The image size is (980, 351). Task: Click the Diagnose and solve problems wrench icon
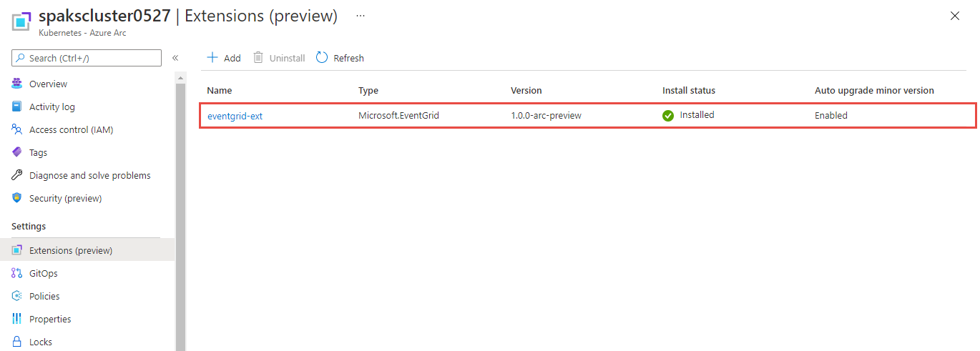[17, 176]
